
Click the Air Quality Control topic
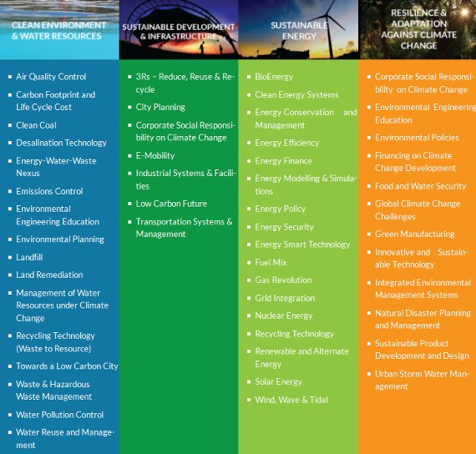pos(51,77)
